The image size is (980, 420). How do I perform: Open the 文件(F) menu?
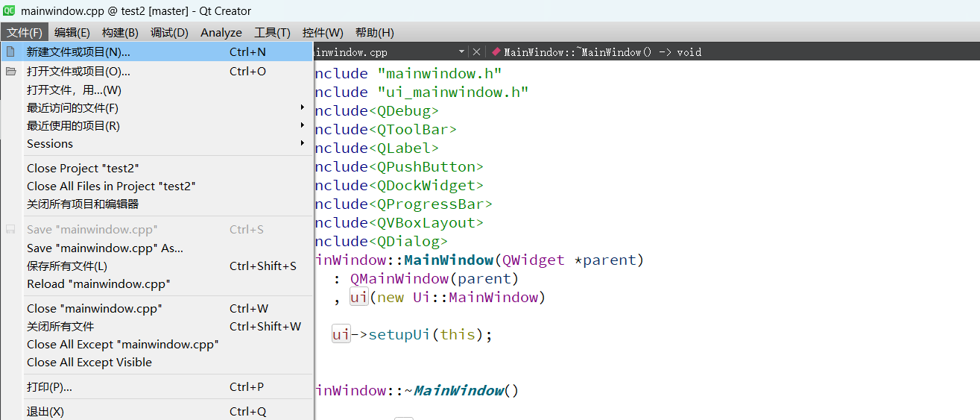click(25, 32)
